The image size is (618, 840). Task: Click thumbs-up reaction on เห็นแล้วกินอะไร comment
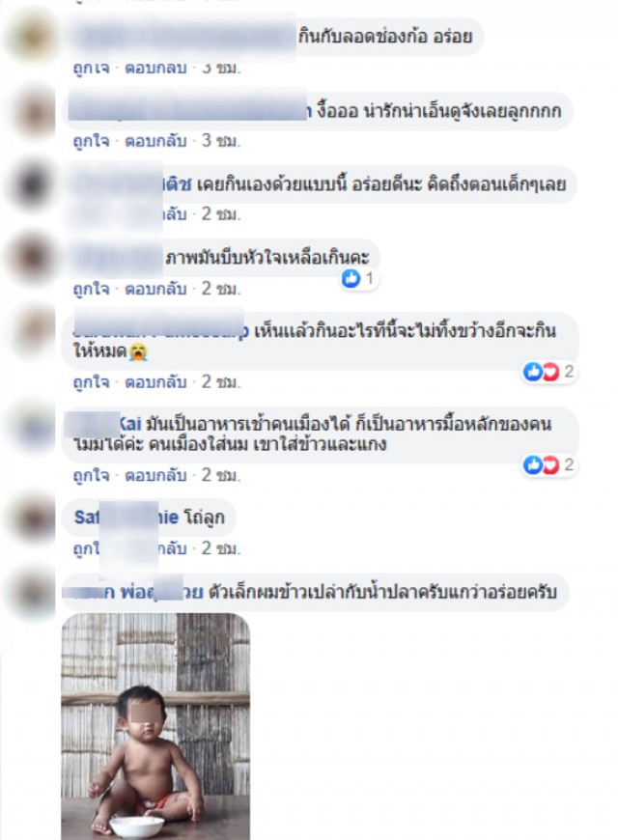coord(533,372)
